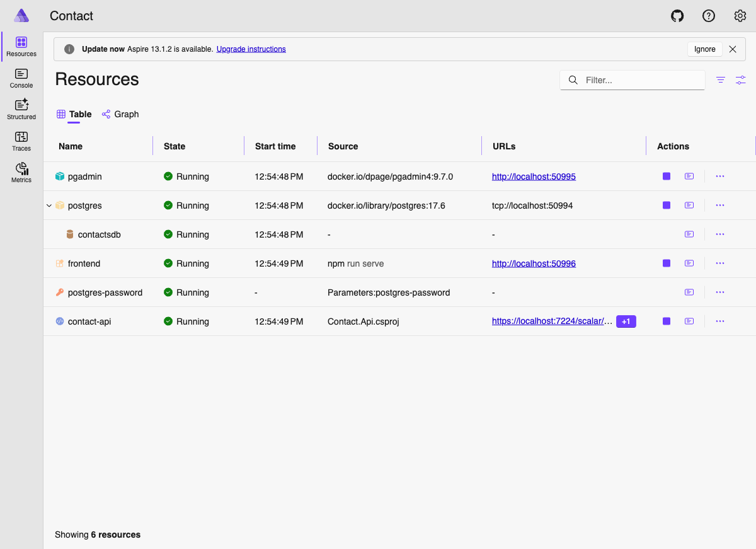Open the dashboard help icon
The height and width of the screenshot is (549, 756).
(709, 15)
